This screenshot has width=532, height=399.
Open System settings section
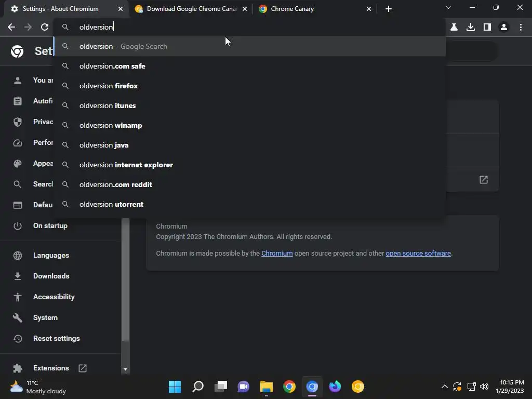tap(46, 317)
